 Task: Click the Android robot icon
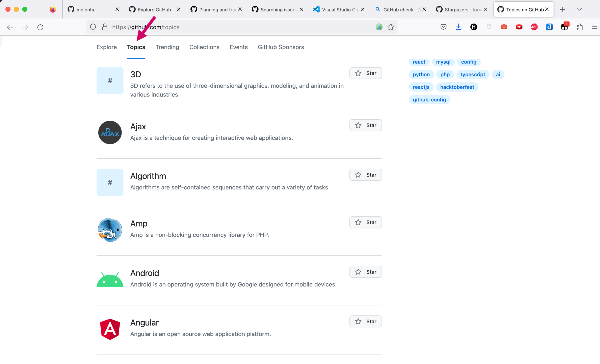click(x=110, y=280)
